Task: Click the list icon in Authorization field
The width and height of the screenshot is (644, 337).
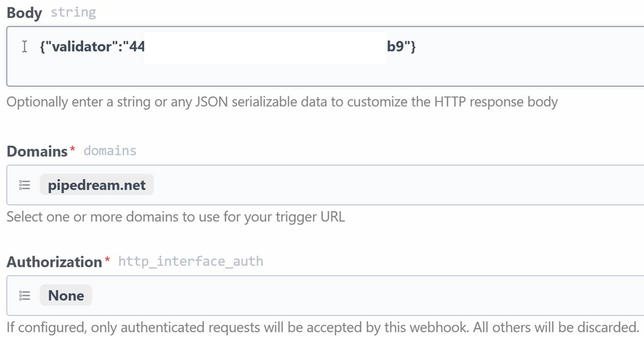Action: (24, 295)
